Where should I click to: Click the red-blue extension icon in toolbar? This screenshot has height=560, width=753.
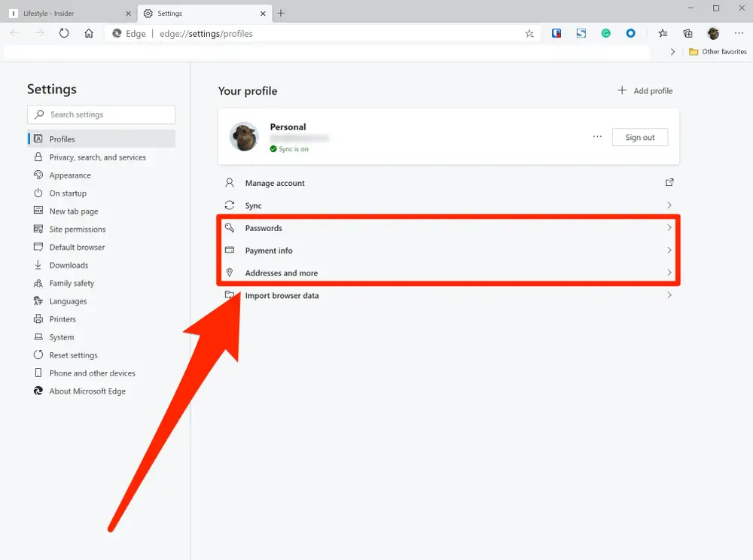click(x=556, y=33)
